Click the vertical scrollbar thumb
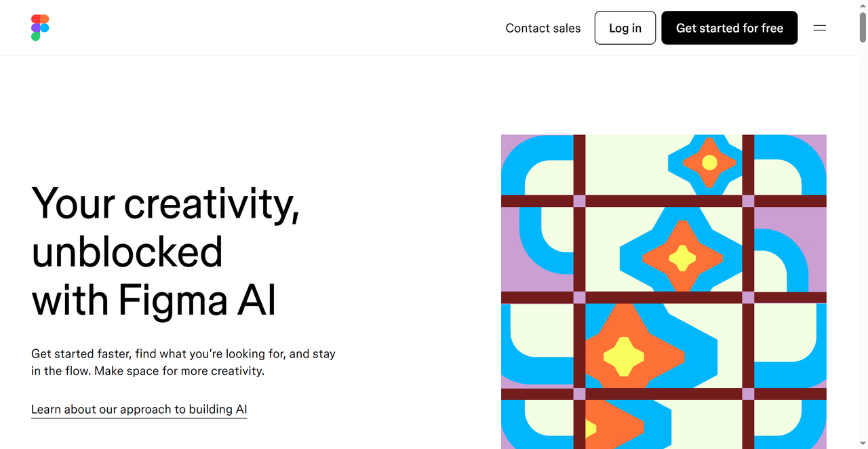The image size is (868, 449). coord(863,27)
